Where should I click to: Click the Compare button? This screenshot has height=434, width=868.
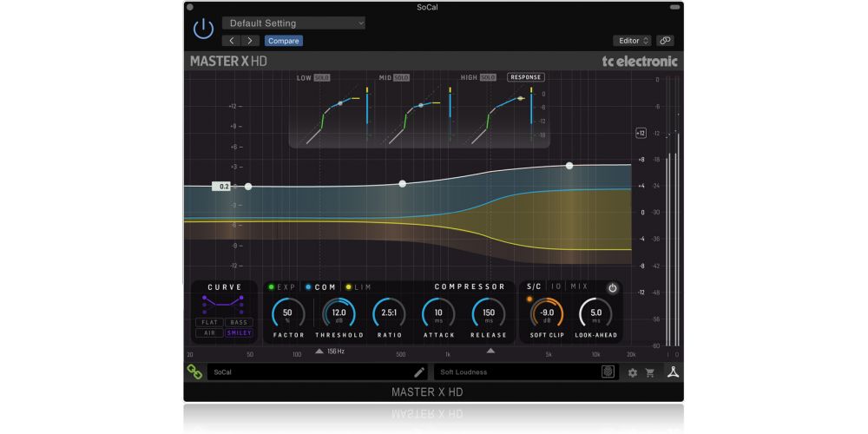tap(284, 41)
